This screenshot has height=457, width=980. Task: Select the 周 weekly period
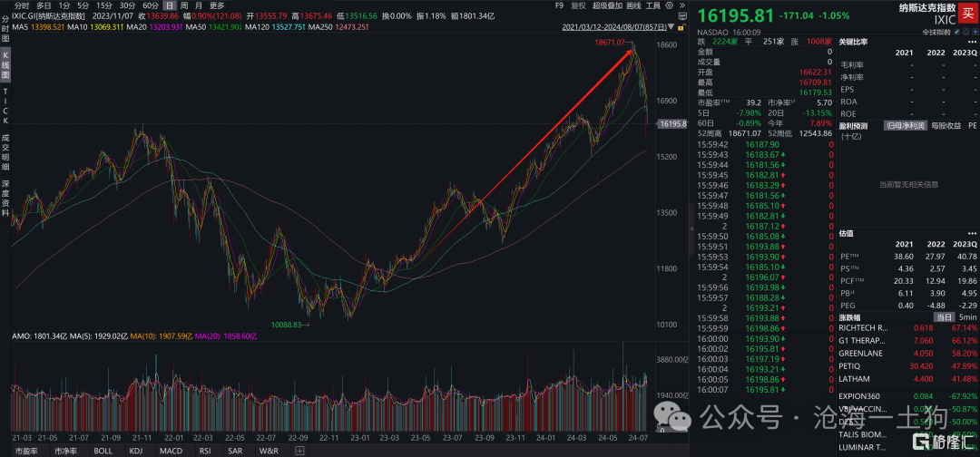184,5
